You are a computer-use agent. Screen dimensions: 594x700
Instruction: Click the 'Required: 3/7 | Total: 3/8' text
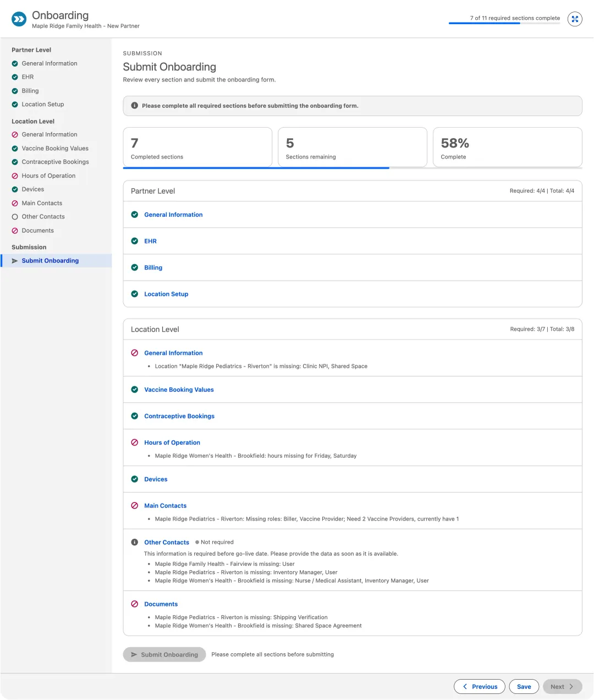[542, 329]
